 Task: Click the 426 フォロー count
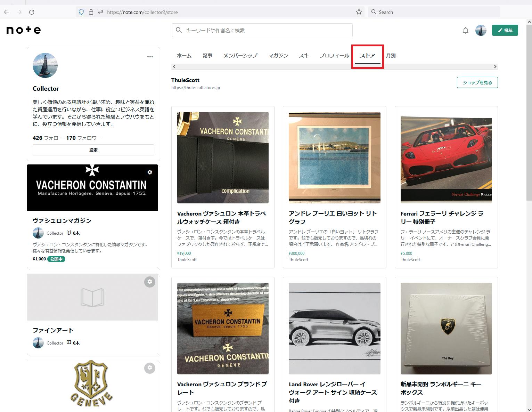click(x=48, y=138)
